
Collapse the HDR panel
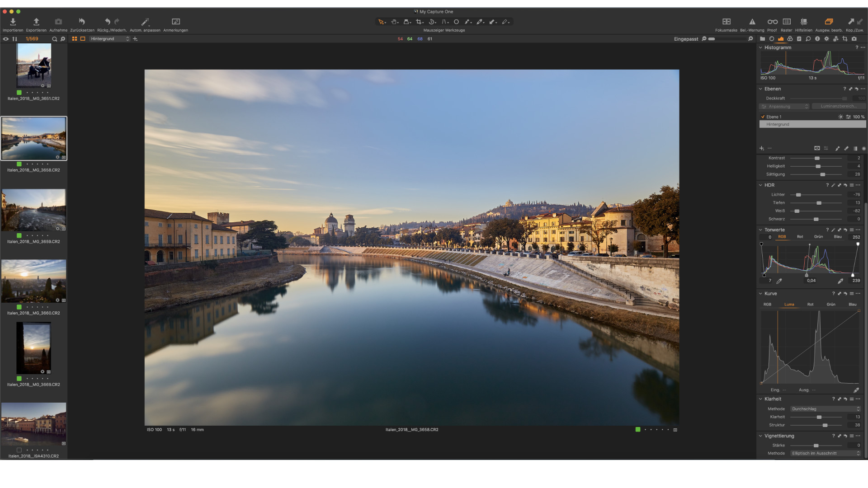760,185
